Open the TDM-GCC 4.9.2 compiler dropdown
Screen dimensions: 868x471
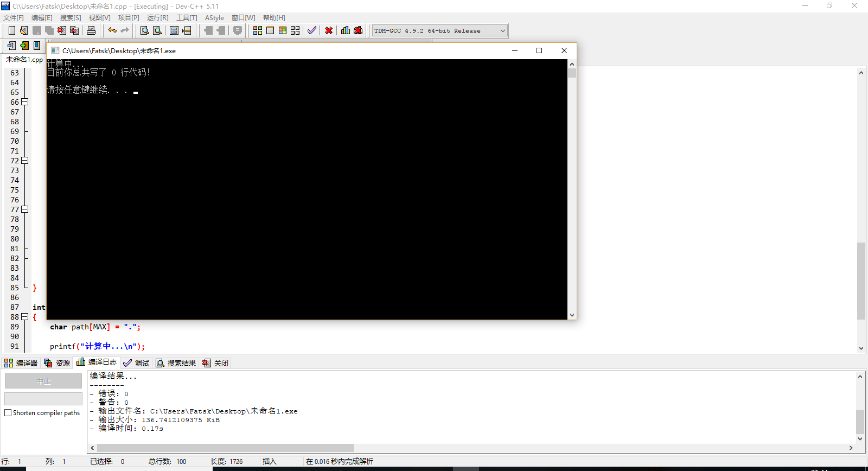click(440, 30)
